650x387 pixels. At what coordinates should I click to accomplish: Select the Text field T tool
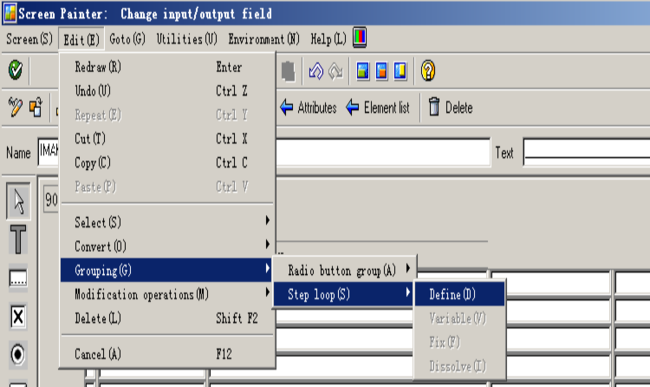coord(18,239)
